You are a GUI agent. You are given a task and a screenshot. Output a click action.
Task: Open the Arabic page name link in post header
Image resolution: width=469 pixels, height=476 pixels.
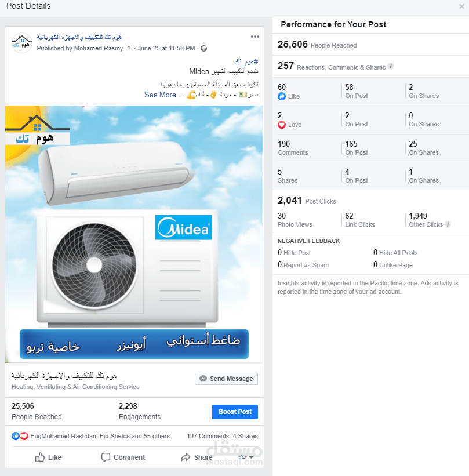coord(79,37)
